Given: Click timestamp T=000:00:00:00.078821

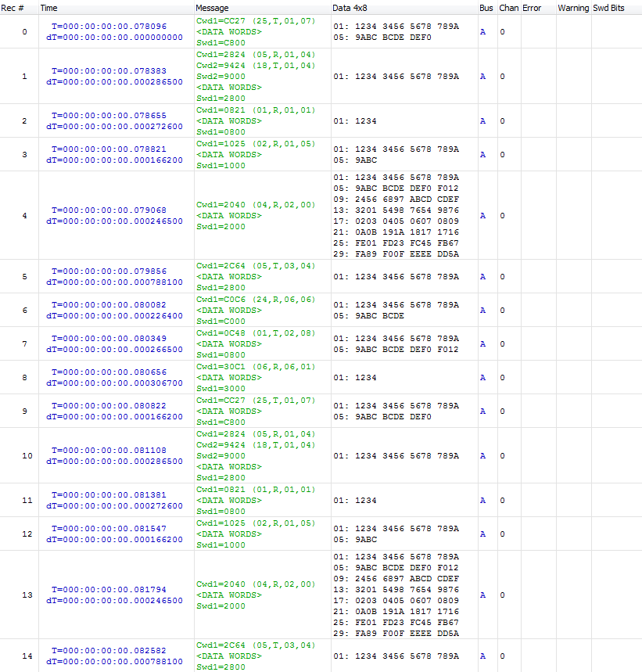Looking at the screenshot, I should [109, 149].
